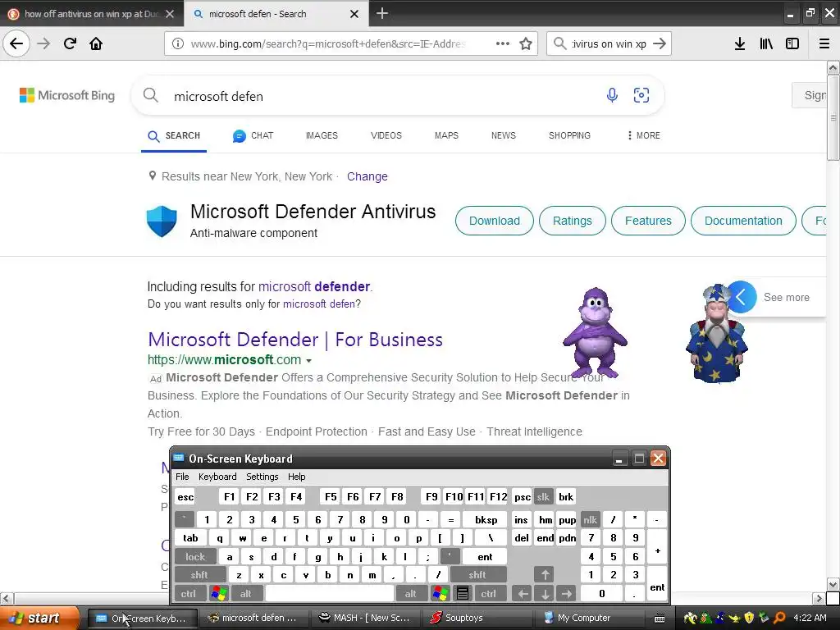840x630 pixels.
Task: Open the Settings menu in On-Screen Keyboard
Action: (262, 477)
